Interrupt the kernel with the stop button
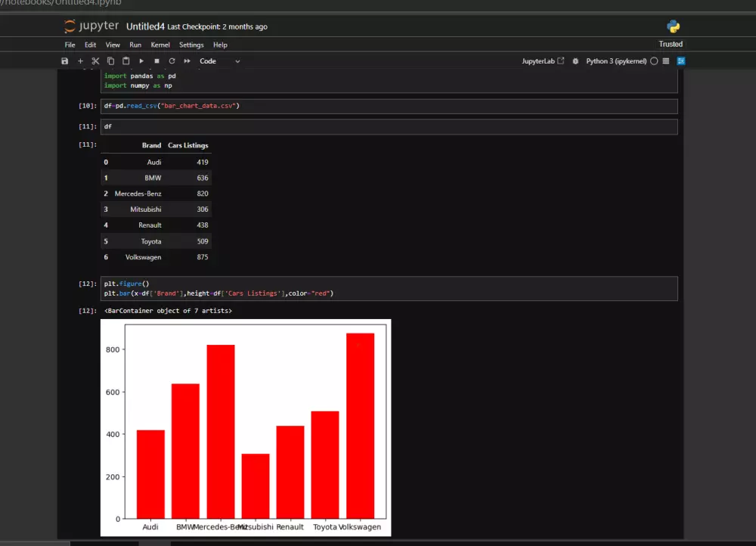This screenshot has height=546, width=756. (156, 61)
